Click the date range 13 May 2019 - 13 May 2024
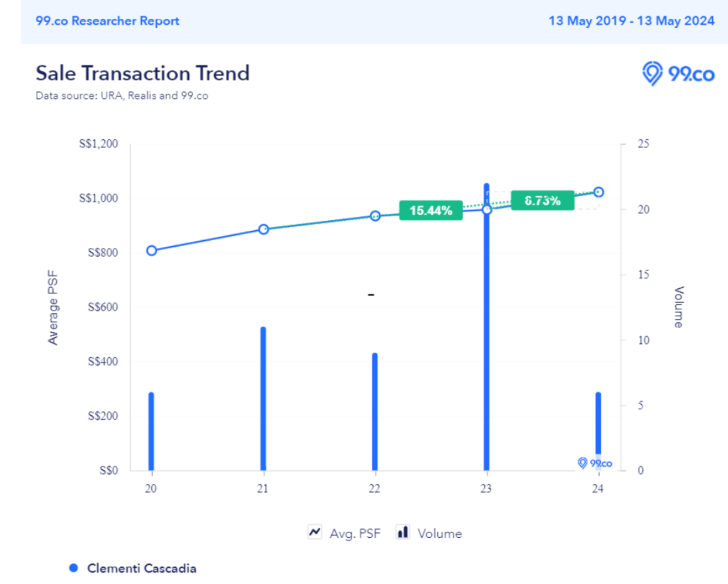The height and width of the screenshot is (584, 728). pyautogui.click(x=631, y=21)
